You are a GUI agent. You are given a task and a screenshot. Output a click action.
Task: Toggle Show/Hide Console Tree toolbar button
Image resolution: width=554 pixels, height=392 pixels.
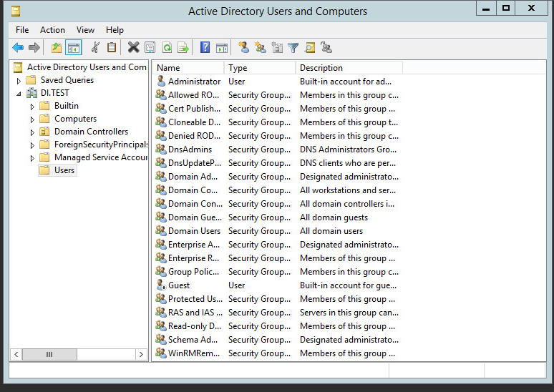pyautogui.click(x=73, y=48)
